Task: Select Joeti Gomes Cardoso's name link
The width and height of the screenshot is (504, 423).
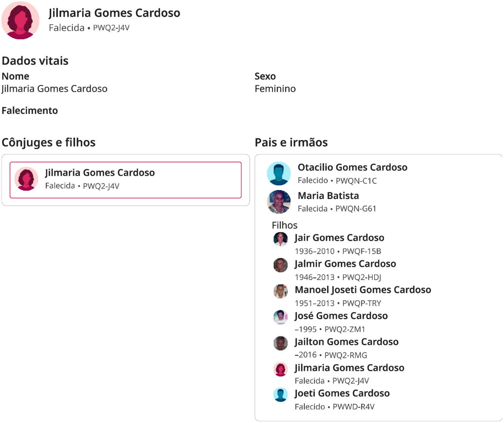Action: click(342, 393)
